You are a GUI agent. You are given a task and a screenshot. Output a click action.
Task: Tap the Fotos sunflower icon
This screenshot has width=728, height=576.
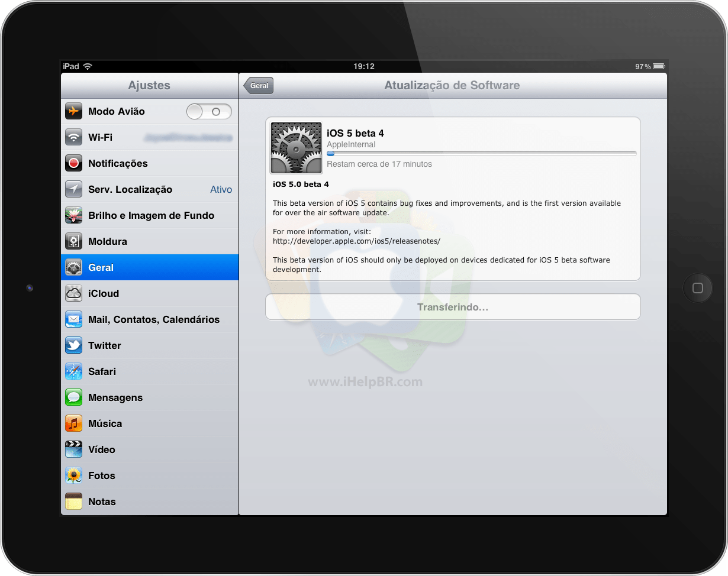tap(73, 475)
